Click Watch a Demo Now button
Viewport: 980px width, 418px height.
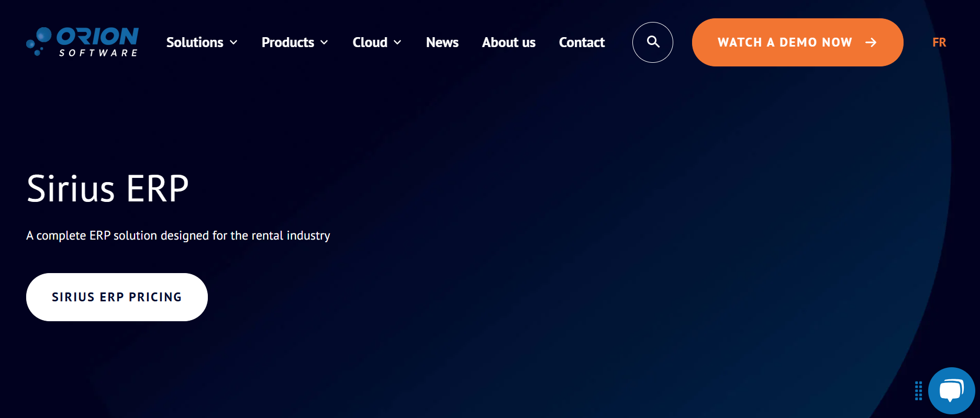pyautogui.click(x=797, y=42)
